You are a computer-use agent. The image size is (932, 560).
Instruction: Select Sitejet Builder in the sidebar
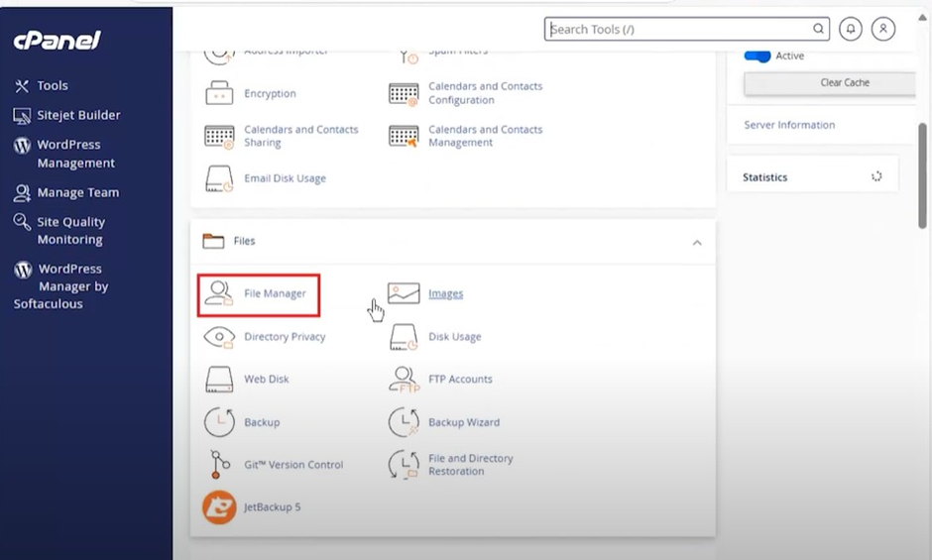(78, 115)
